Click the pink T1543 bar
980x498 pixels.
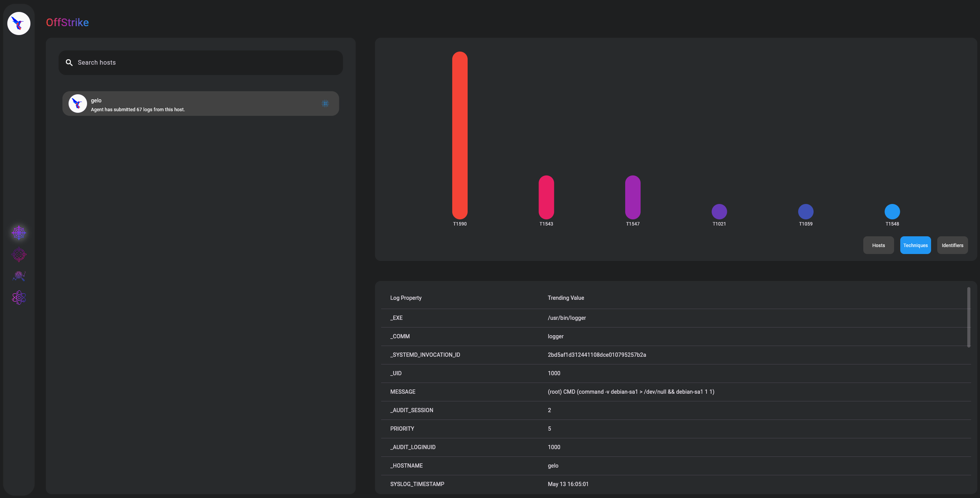(546, 197)
